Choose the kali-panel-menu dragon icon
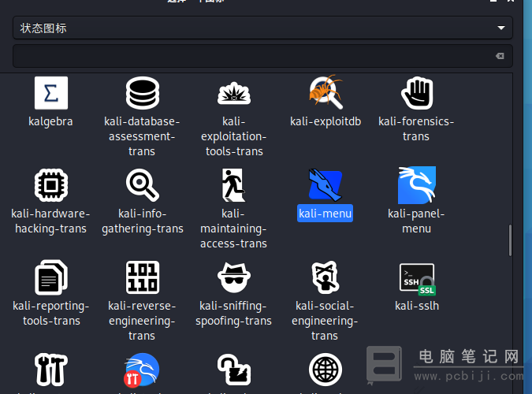The width and height of the screenshot is (532, 394). pos(417,185)
